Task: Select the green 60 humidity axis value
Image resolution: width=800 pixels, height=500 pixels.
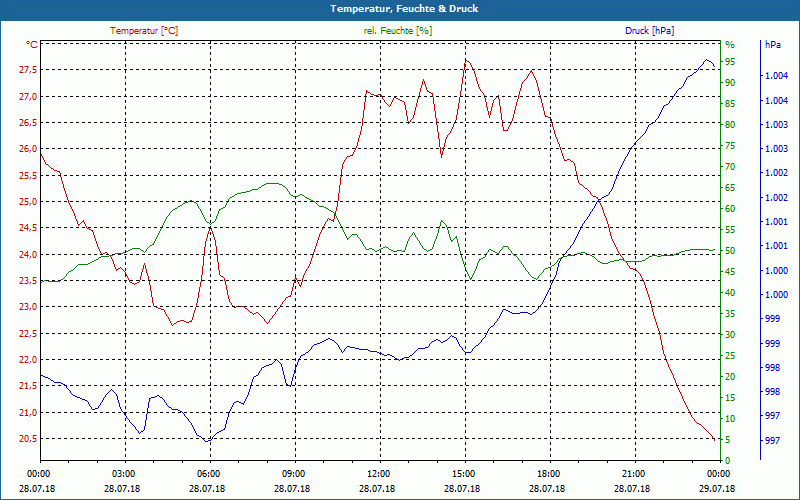Action: click(x=730, y=209)
